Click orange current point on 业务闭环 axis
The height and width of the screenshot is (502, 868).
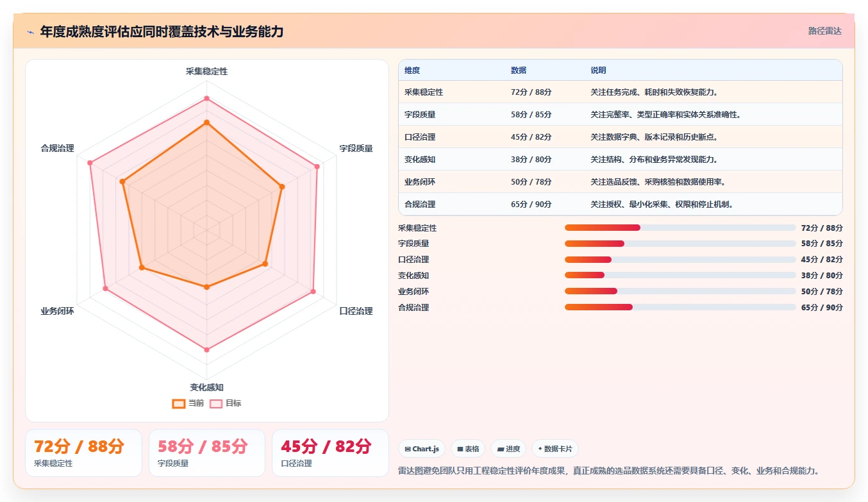pos(142,267)
